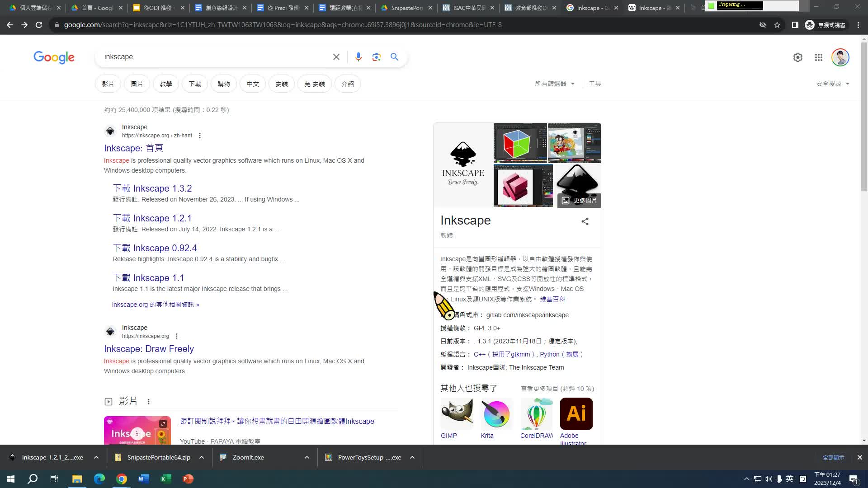The height and width of the screenshot is (488, 868).
Task: Click the blue magnifier search icon
Action: tap(395, 57)
